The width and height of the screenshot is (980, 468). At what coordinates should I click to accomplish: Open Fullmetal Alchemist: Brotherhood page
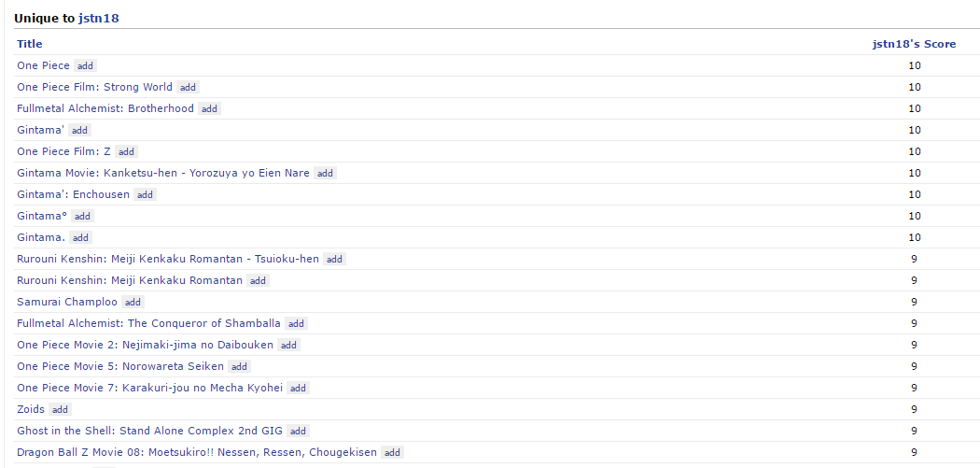click(105, 108)
